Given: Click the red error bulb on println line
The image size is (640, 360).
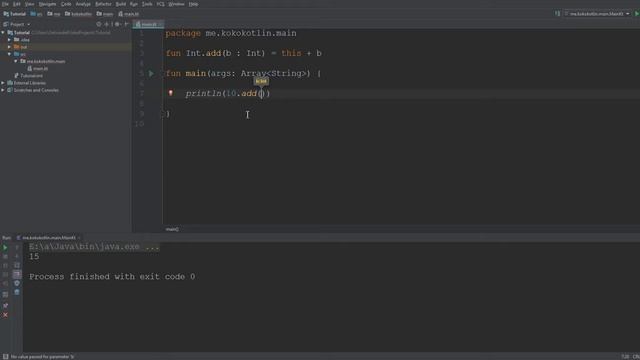Looking at the screenshot, I should (x=171, y=93).
